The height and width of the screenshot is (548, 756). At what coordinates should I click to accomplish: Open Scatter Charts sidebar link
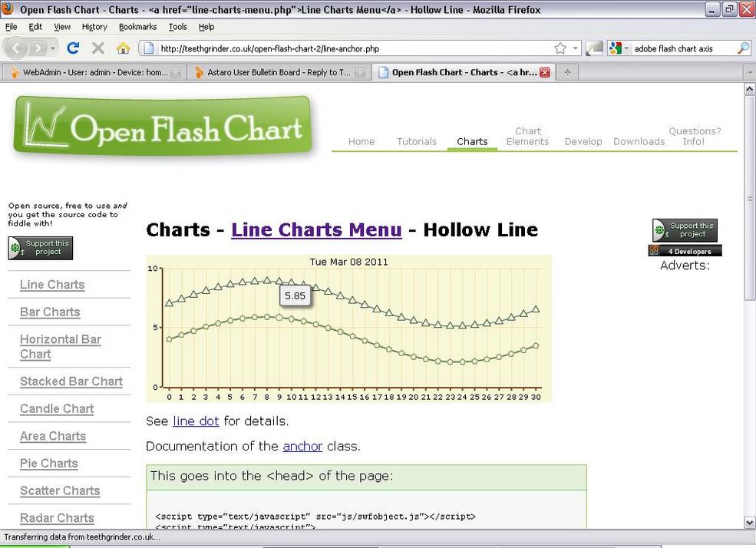coord(60,490)
